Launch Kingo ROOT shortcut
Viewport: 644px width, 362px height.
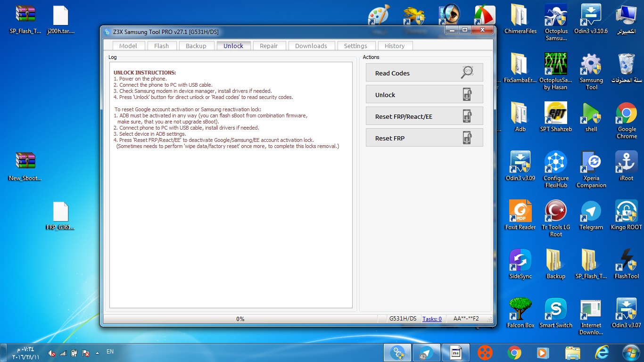[x=627, y=216]
